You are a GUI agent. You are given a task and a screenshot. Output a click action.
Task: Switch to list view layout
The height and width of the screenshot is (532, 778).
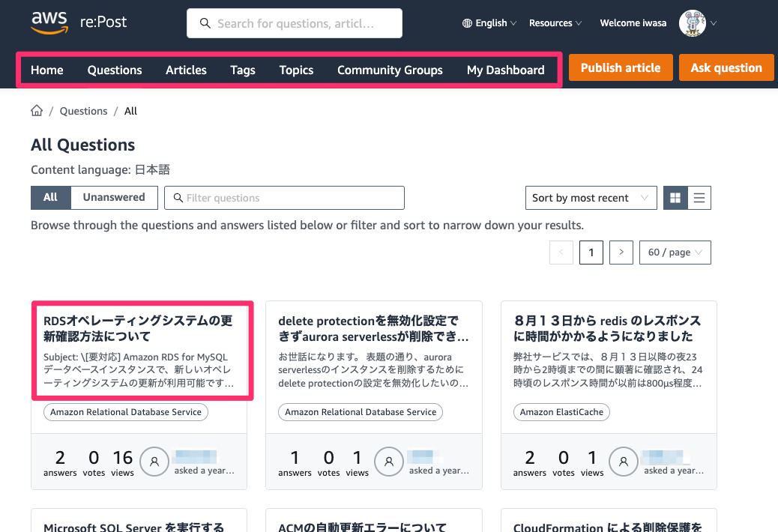point(699,197)
